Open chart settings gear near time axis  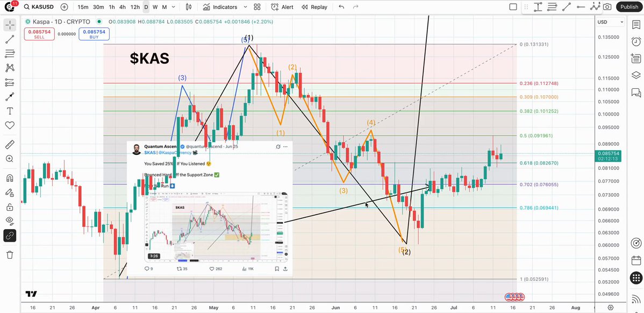(x=610, y=307)
